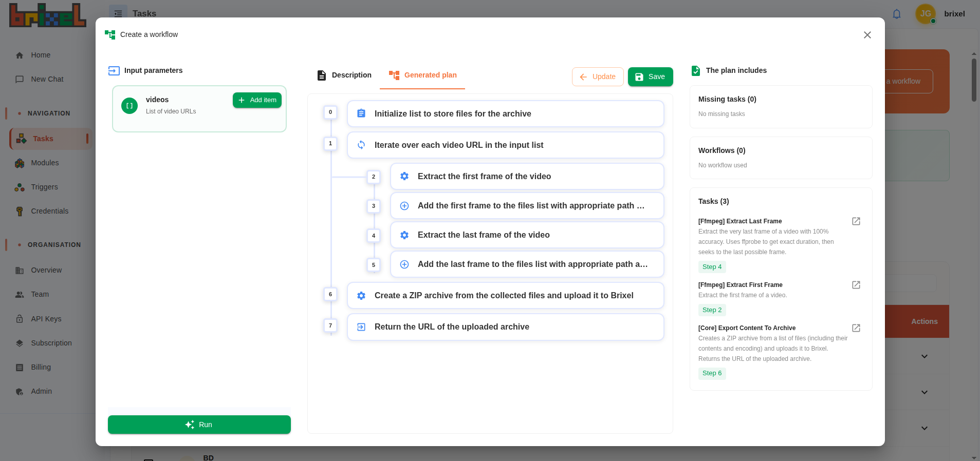Click the plus icon on add last frame step
980x461 pixels.
[x=404, y=264]
